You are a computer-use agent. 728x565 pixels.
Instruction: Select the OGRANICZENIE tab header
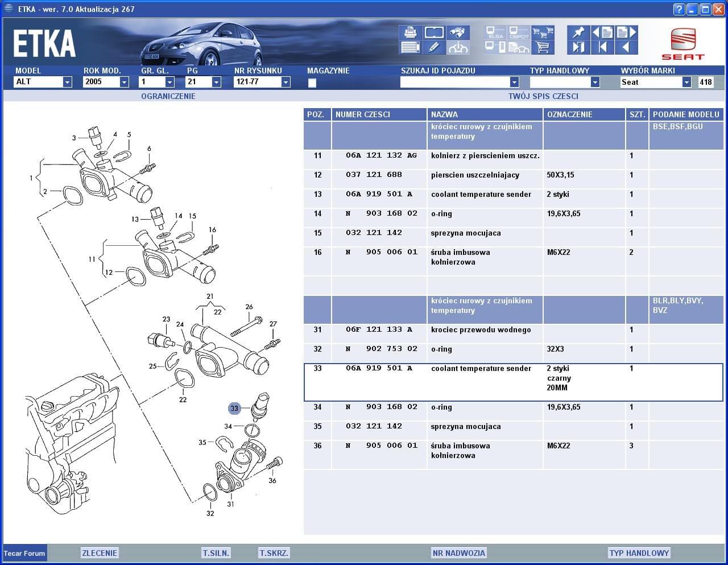tap(168, 96)
